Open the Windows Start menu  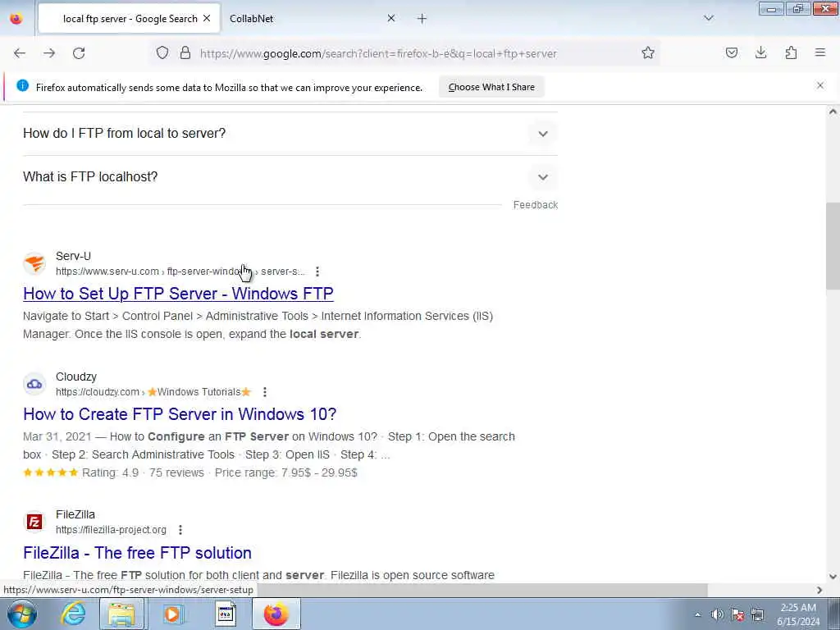[x=21, y=614]
